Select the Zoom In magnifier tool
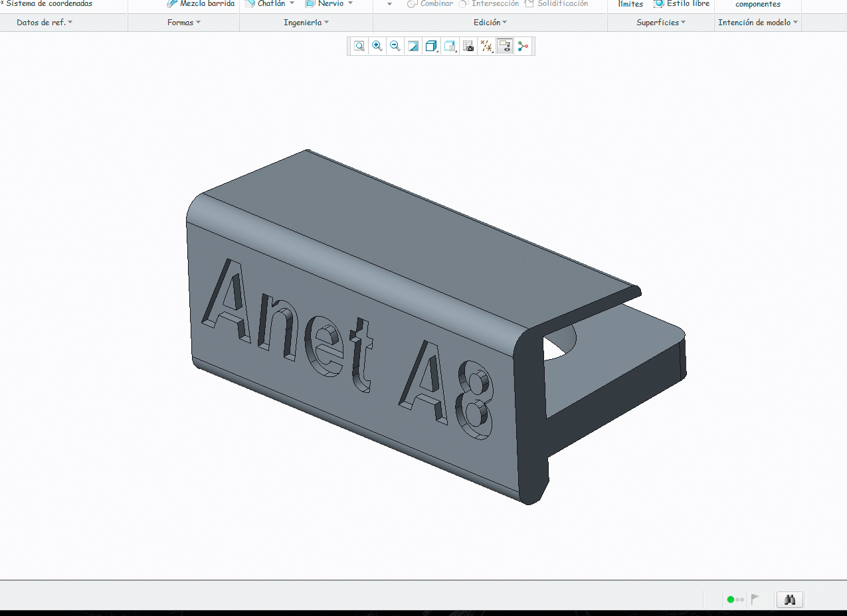The height and width of the screenshot is (616, 847). point(377,46)
